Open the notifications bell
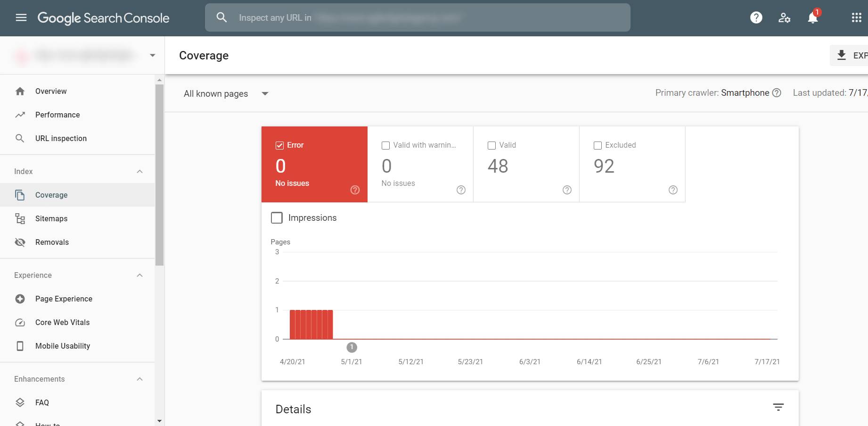 (811, 17)
